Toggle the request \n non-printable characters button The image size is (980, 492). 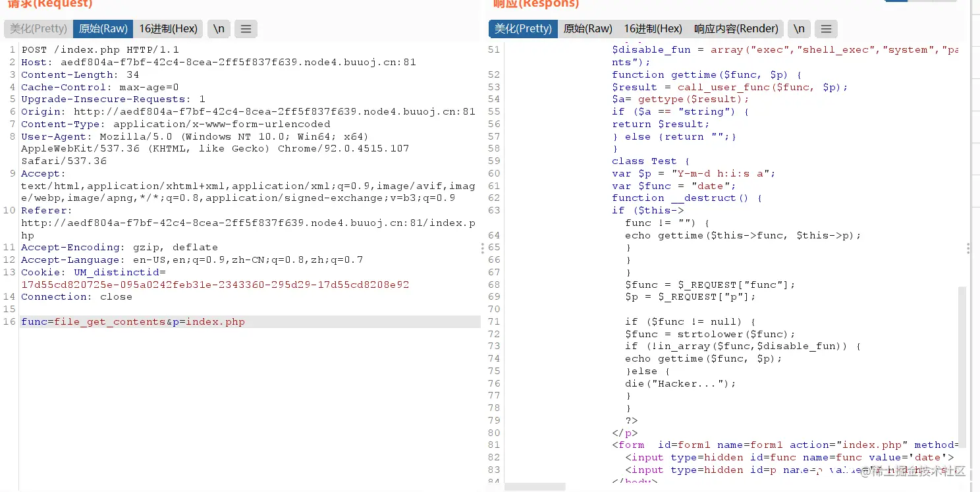(x=219, y=28)
